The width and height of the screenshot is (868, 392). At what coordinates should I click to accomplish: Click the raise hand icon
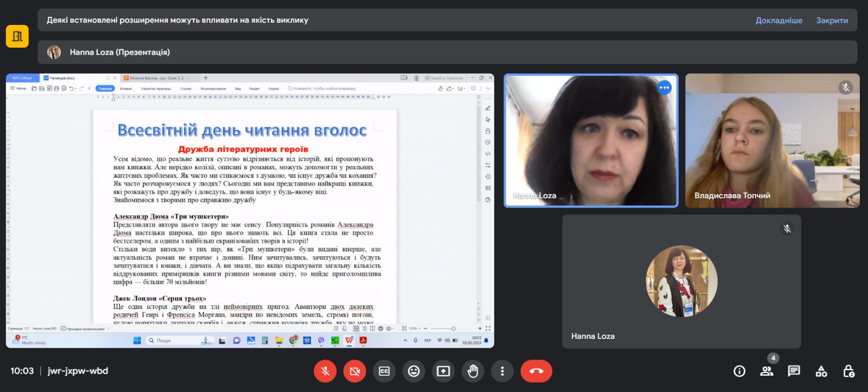click(x=473, y=371)
